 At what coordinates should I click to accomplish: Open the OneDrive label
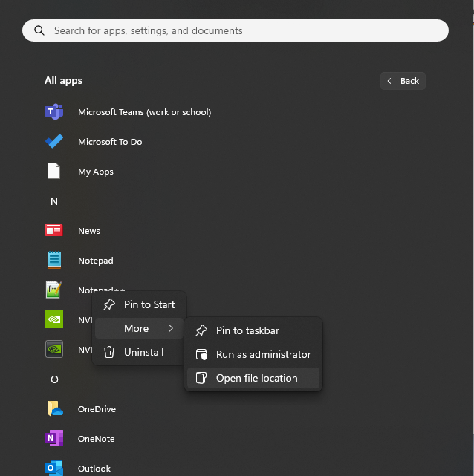97,409
